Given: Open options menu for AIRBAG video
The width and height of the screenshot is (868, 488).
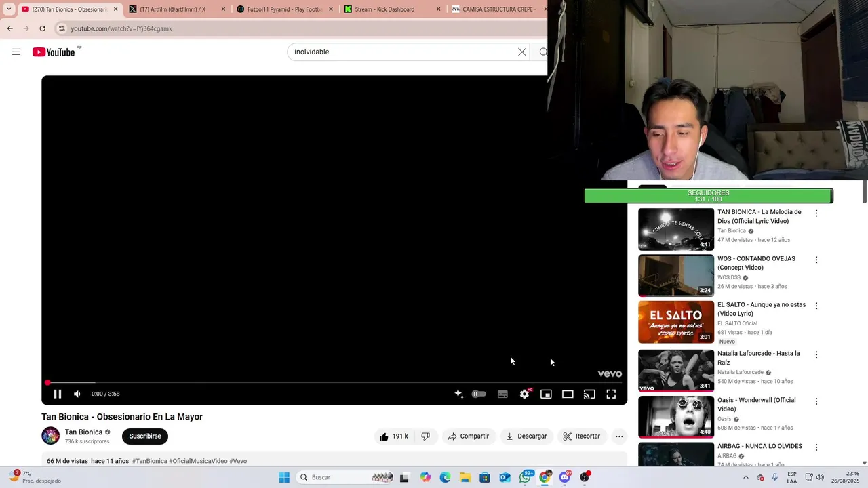Looking at the screenshot, I should click(x=816, y=447).
